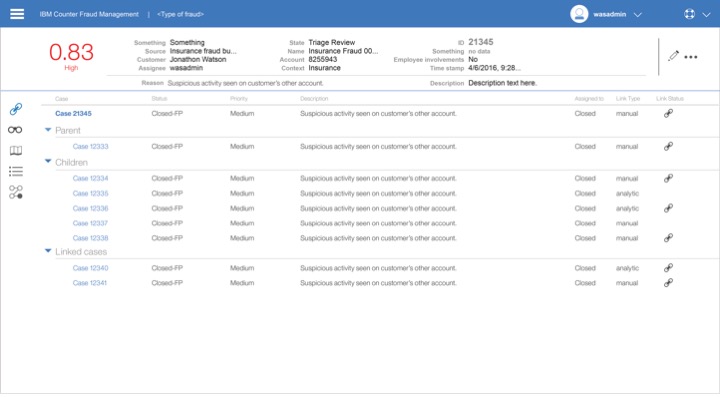Open the wasadmin user dropdown
The width and height of the screenshot is (720, 397).
(x=637, y=14)
